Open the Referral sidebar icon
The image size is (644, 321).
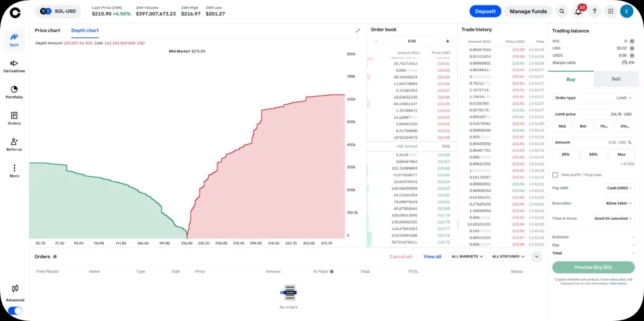[14, 144]
